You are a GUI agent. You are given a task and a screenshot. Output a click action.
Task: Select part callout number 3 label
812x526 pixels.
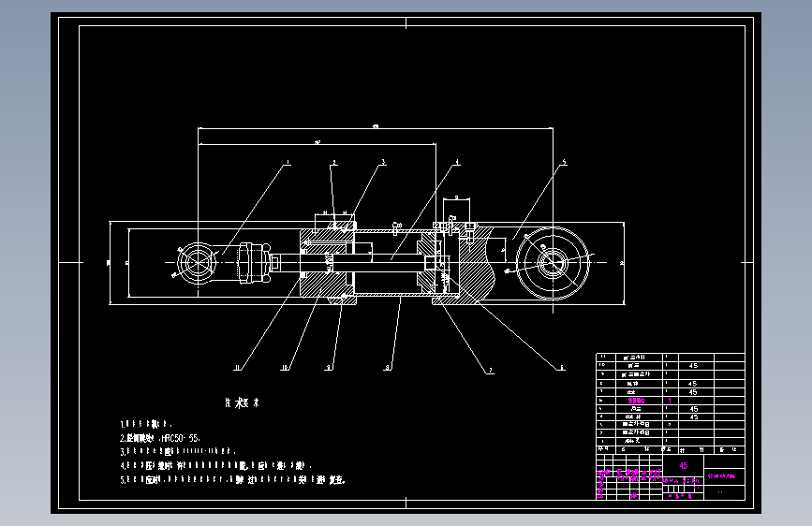[383, 162]
